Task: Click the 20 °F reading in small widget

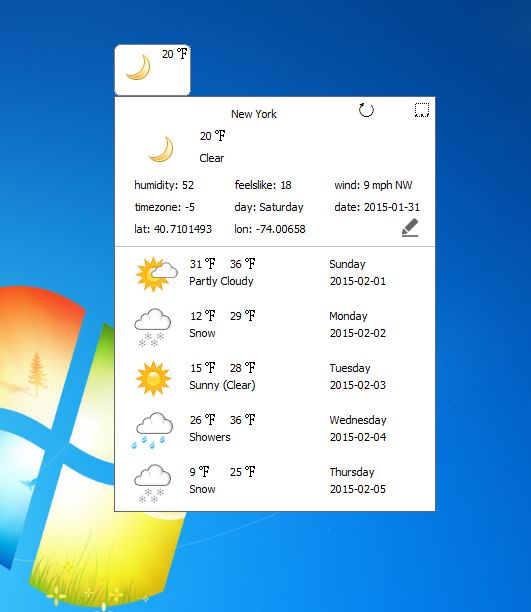Action: tap(175, 54)
